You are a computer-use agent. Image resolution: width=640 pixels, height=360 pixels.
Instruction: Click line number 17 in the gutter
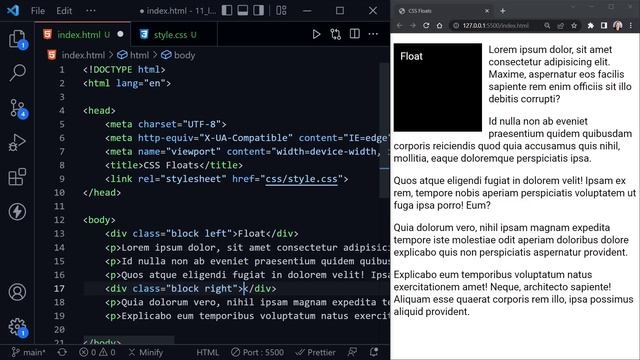click(x=59, y=289)
